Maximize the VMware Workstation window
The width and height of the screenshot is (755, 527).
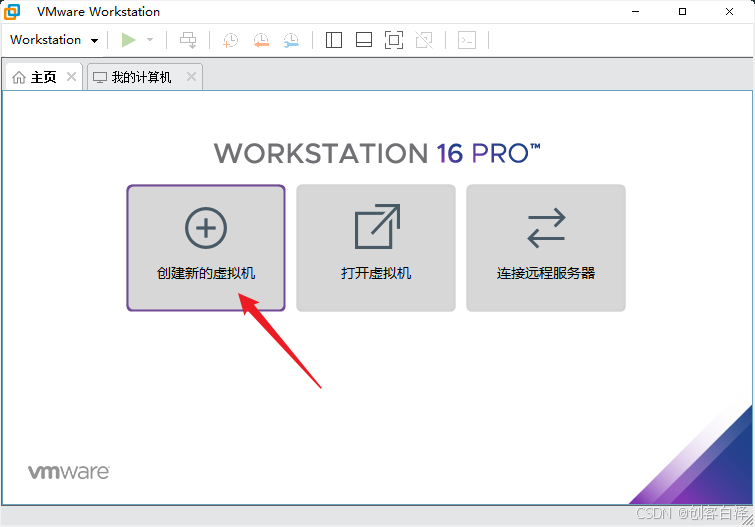682,12
